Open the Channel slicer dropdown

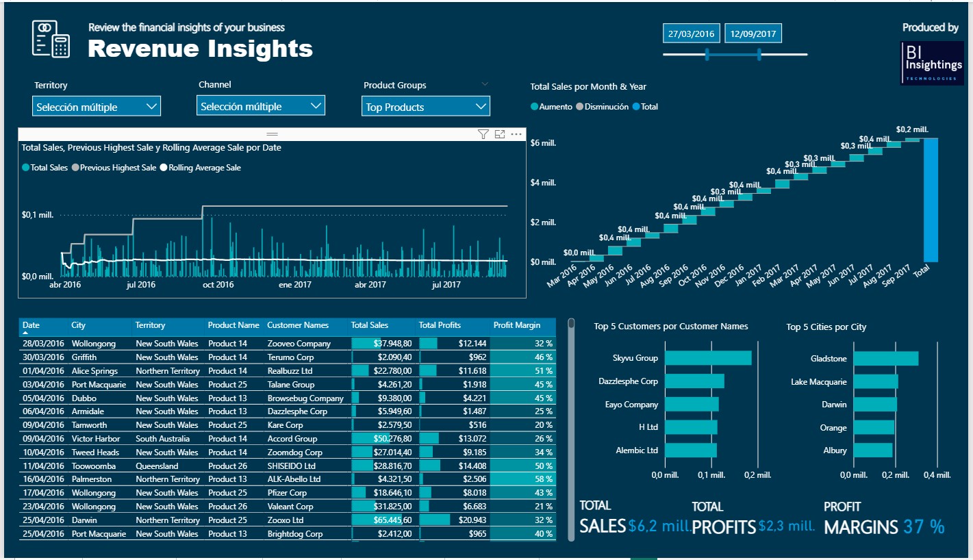click(261, 106)
